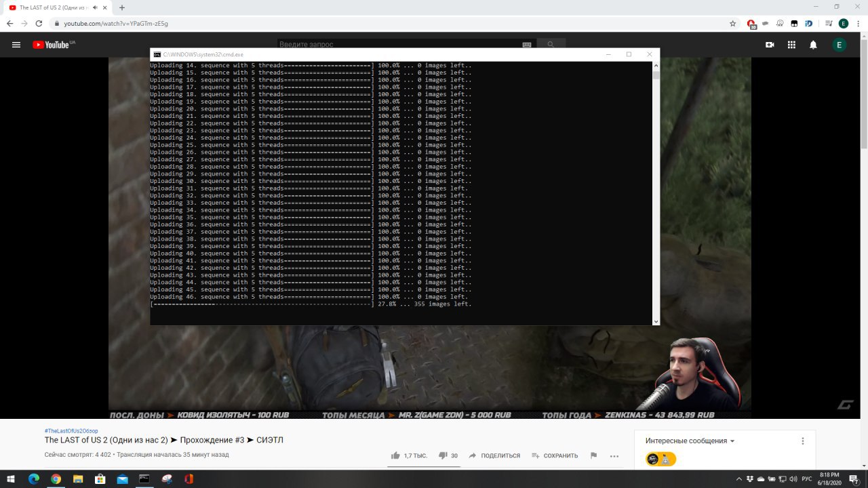This screenshot has width=868, height=488.
Task: Click the cmd window vertical scrollbar
Action: [x=656, y=194]
